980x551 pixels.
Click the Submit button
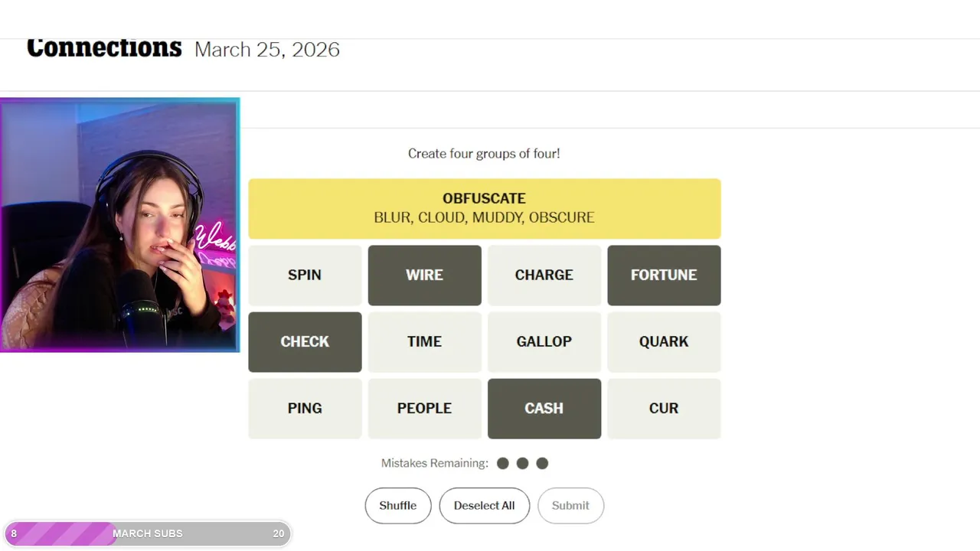[570, 505]
